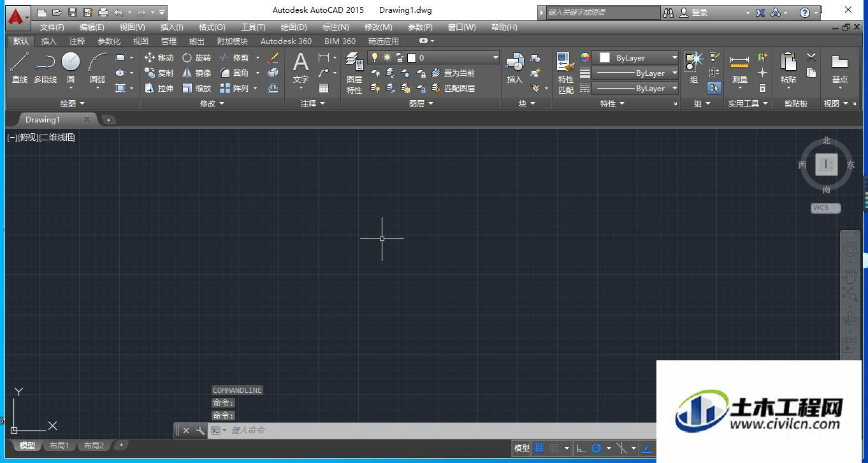868x463 pixels.
Task: Toggle grid display in status bar
Action: 539,448
